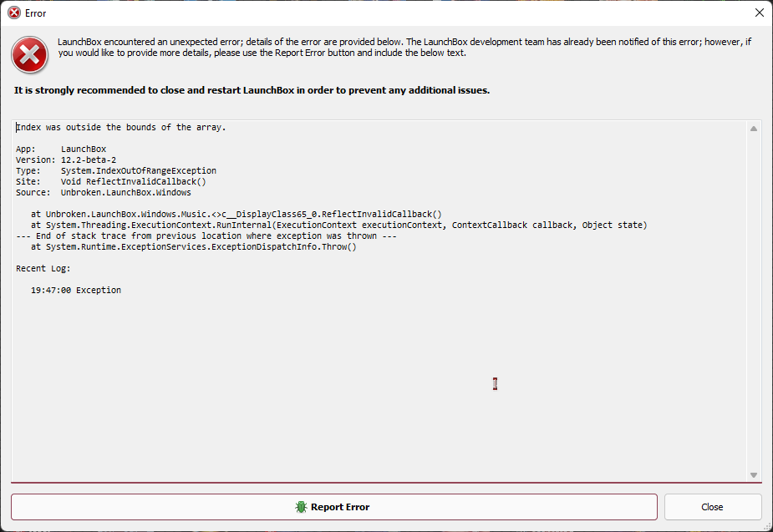The image size is (773, 532).
Task: Click the bold restart LaunchBox recommendation text
Action: (x=252, y=90)
